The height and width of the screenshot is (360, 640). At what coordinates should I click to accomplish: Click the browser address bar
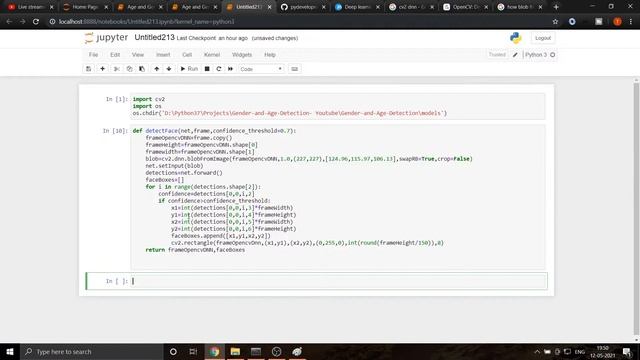tap(298, 22)
